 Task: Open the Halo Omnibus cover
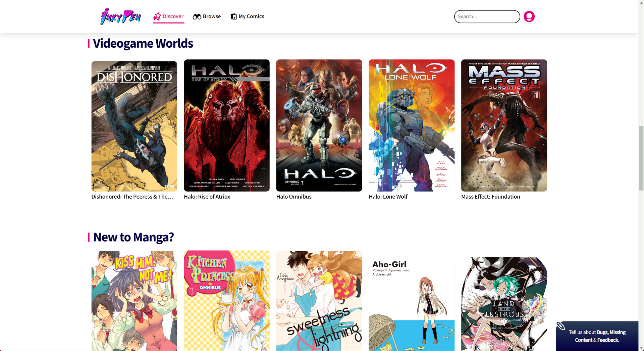click(x=319, y=126)
